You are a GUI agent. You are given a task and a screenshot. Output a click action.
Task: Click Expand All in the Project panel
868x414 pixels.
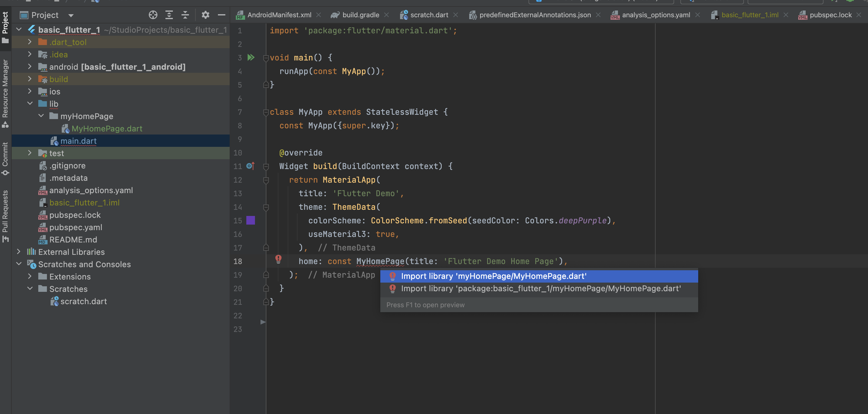[x=169, y=15]
